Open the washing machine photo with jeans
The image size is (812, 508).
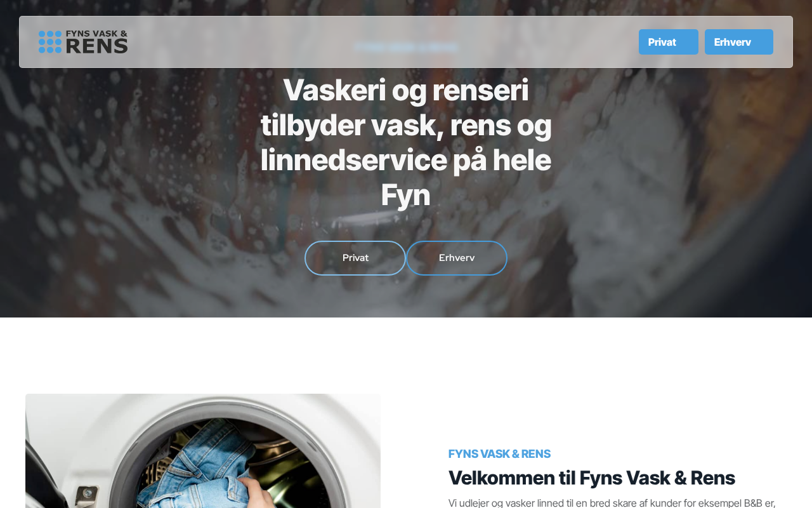coord(203,451)
